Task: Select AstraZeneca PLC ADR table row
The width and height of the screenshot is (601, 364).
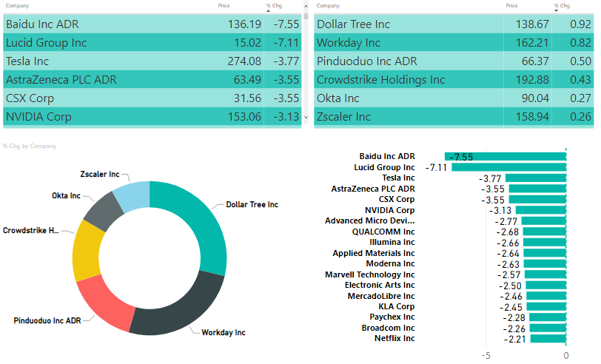Action: [152, 80]
